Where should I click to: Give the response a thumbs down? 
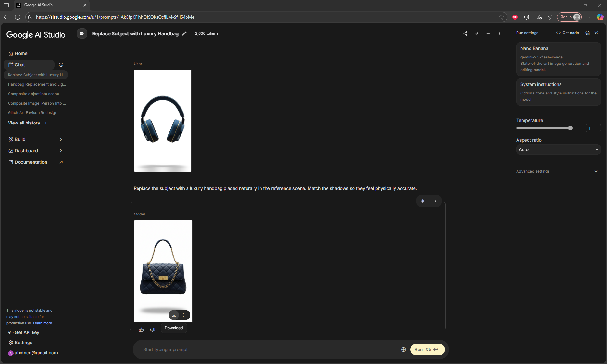pos(153,330)
